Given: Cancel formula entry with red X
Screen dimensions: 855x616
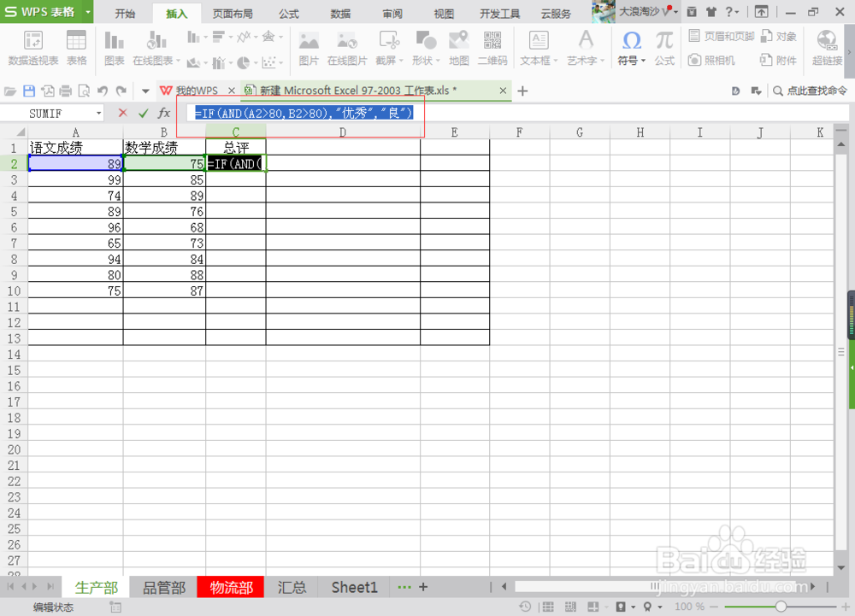Looking at the screenshot, I should [122, 113].
